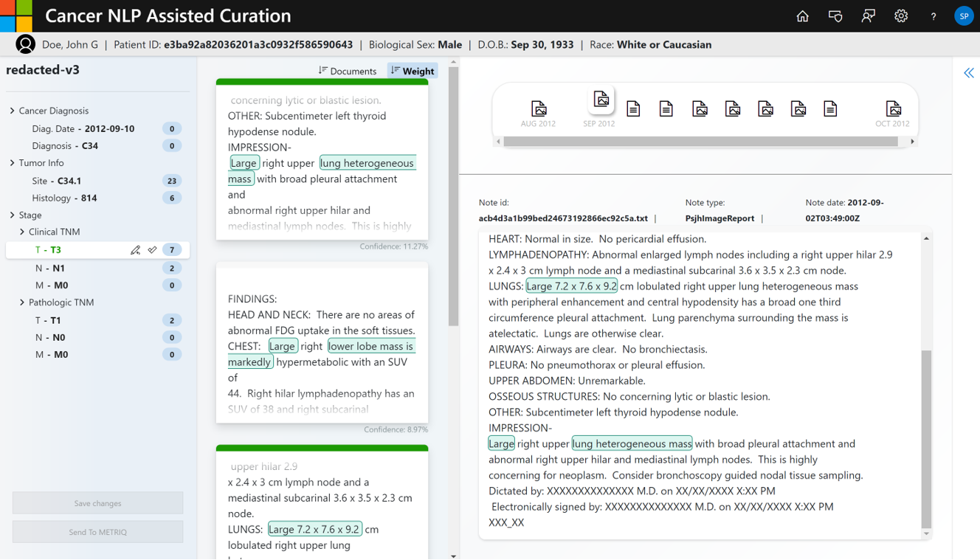Click the Microsoft logo
Viewport: 980px width, 560px height.
(16, 15)
